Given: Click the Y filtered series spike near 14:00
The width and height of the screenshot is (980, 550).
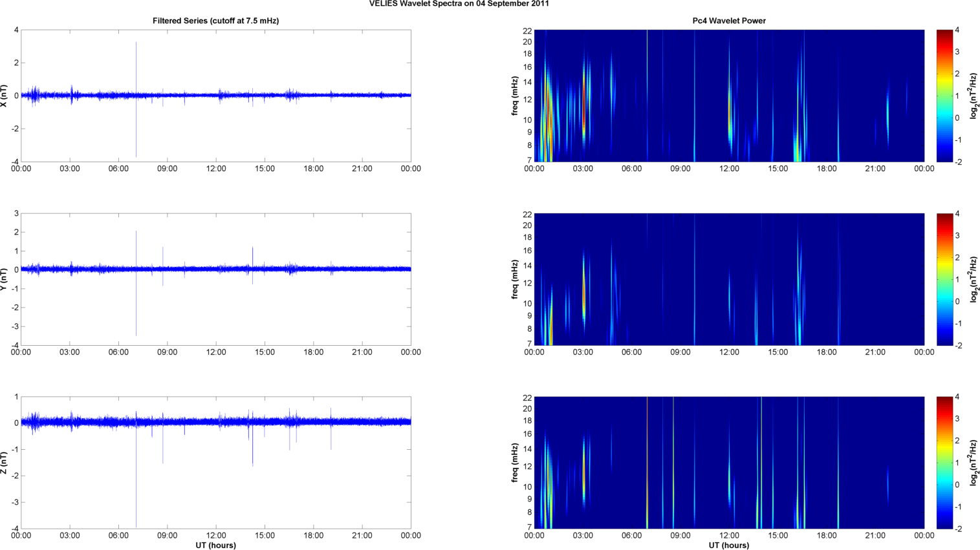Looking at the screenshot, I should point(252,255).
